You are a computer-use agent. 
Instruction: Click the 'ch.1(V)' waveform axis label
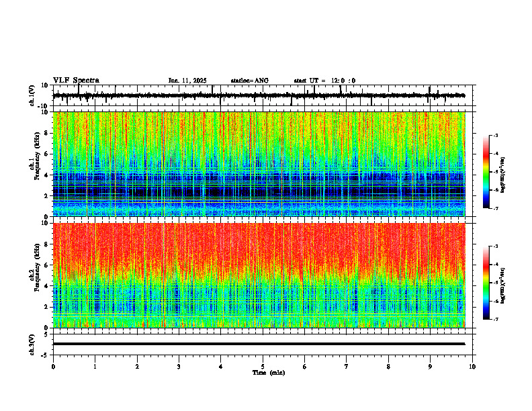(32, 95)
